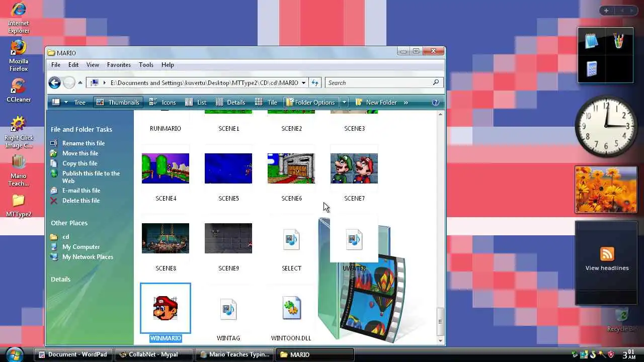Select the SELECT audio file icon

(291, 239)
